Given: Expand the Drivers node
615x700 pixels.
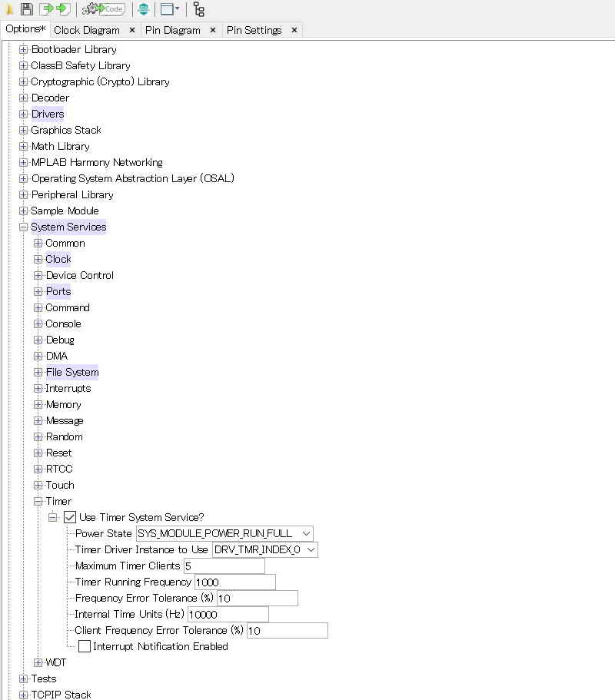Looking at the screenshot, I should (23, 114).
